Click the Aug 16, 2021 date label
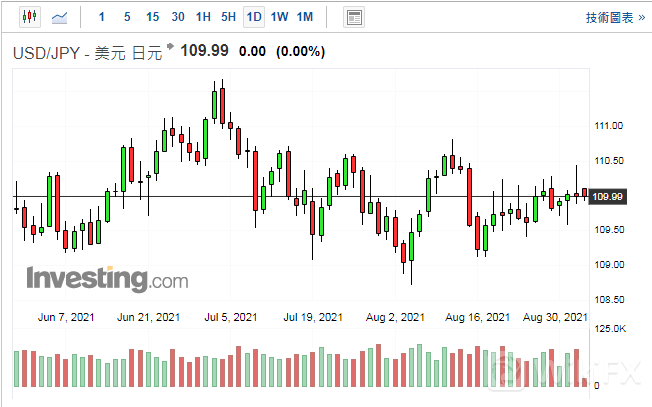The height and width of the screenshot is (407, 652). tap(477, 317)
